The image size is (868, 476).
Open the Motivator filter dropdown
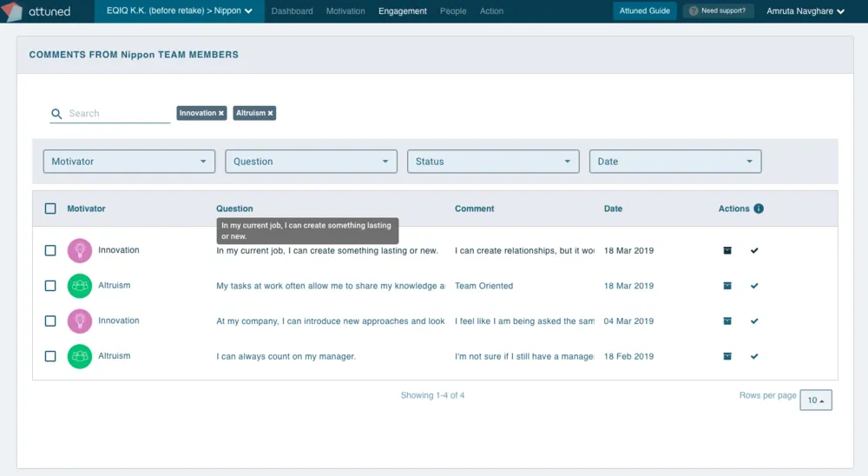coord(129,162)
